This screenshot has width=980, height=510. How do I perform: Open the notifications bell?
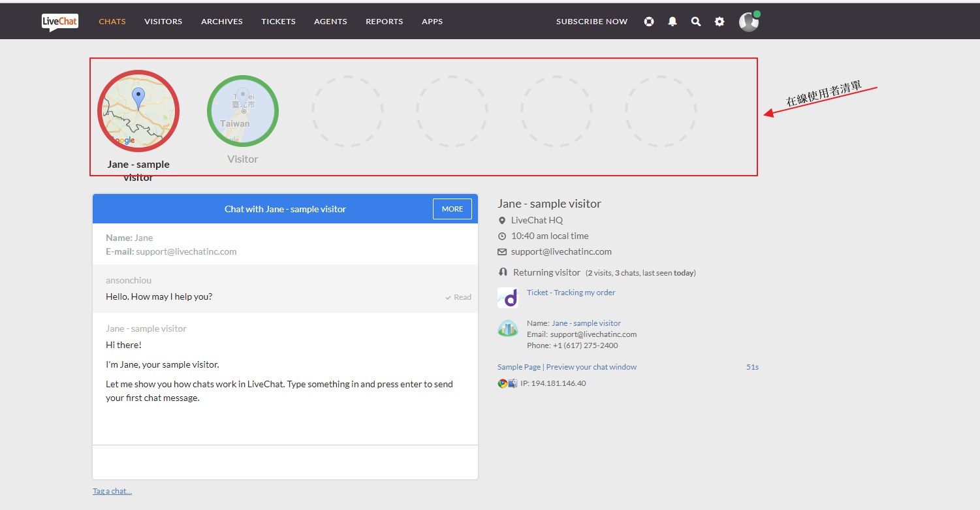(x=672, y=22)
